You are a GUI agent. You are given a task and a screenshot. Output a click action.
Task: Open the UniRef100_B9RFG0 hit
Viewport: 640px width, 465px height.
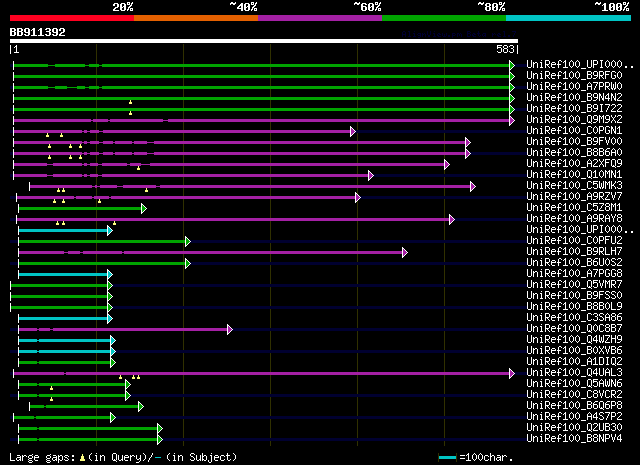574,76
